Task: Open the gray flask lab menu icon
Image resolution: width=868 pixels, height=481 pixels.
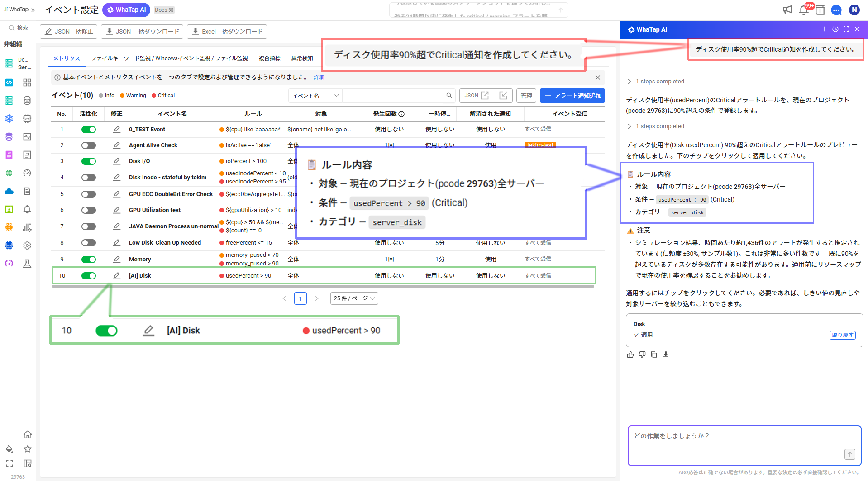Action: pos(27,264)
